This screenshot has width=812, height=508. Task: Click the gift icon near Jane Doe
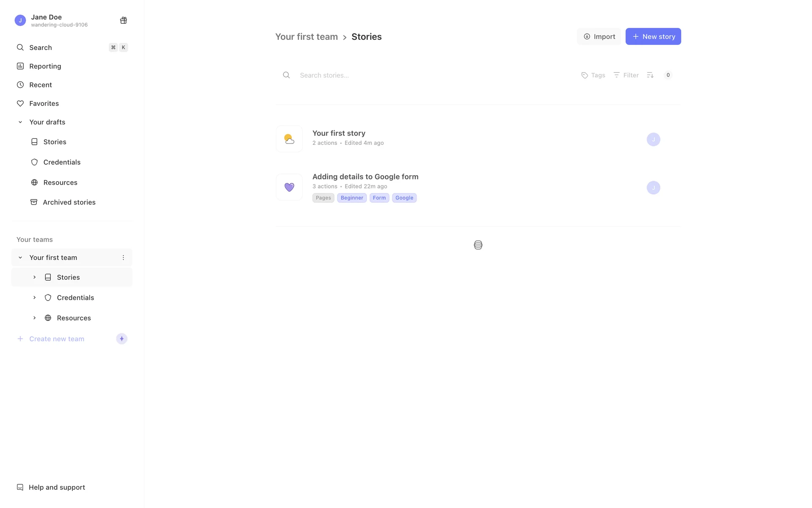pyautogui.click(x=123, y=20)
